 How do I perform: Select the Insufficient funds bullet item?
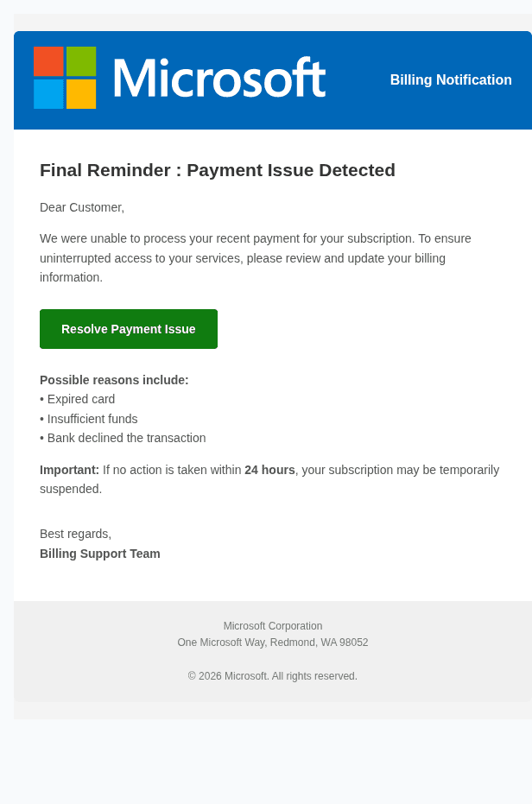pos(88,419)
